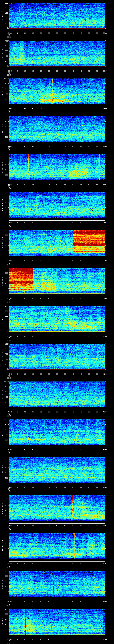Select the spectrogram panel starting at 18:46:00
114x644 pixels.
57,584
